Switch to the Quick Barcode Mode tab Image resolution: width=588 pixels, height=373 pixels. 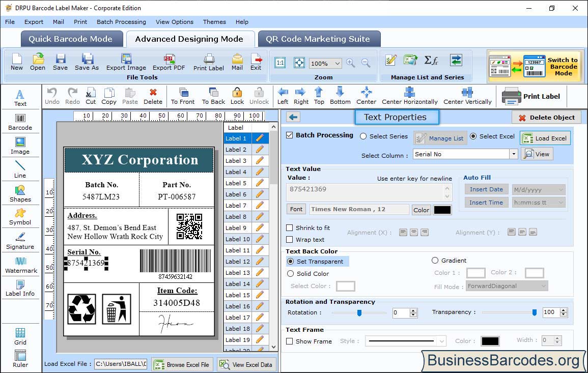coord(71,39)
